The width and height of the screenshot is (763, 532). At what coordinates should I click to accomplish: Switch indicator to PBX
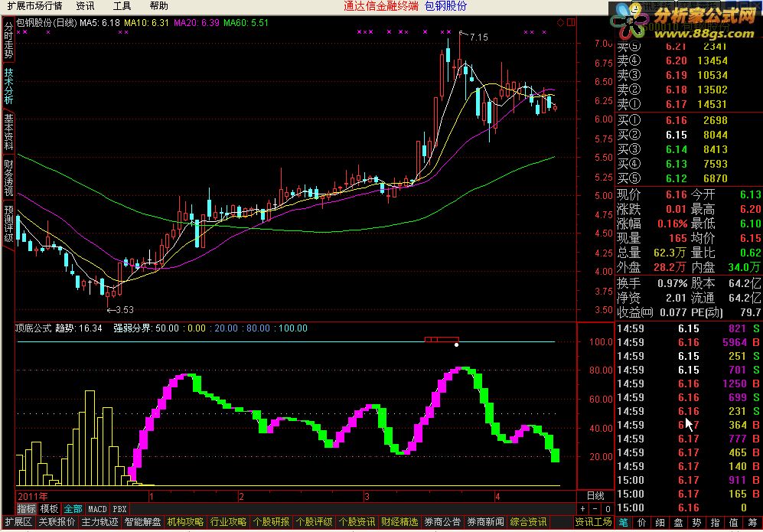coord(119,508)
